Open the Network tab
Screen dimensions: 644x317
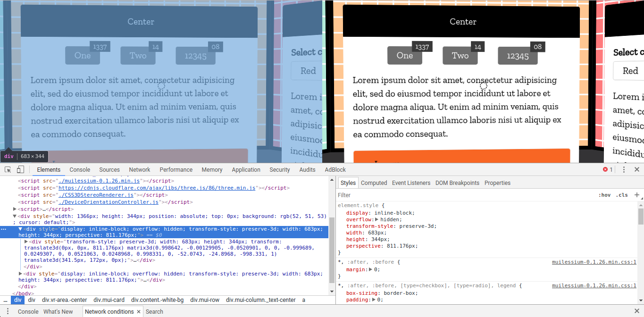point(140,170)
